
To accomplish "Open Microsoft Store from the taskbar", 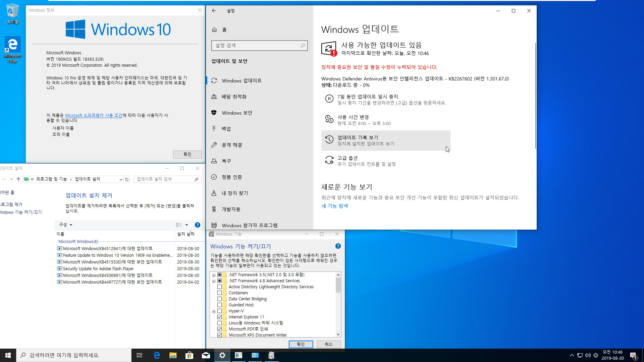I will tap(190, 355).
